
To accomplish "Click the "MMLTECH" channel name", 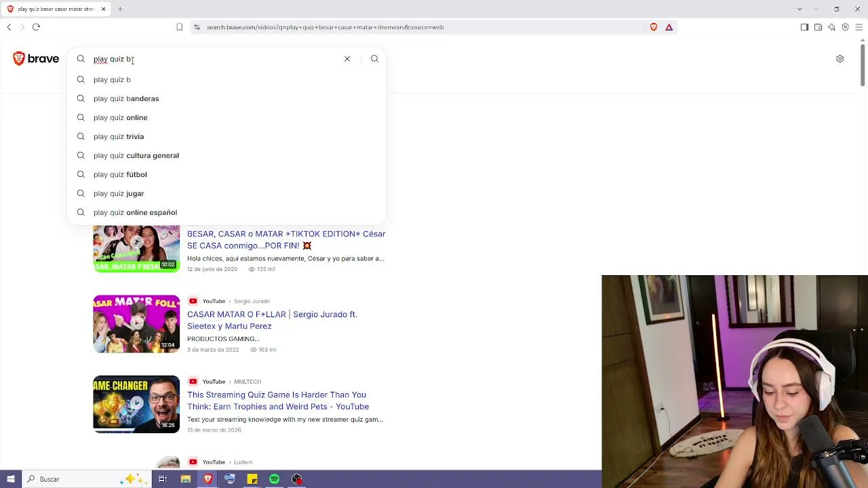I will [247, 382].
